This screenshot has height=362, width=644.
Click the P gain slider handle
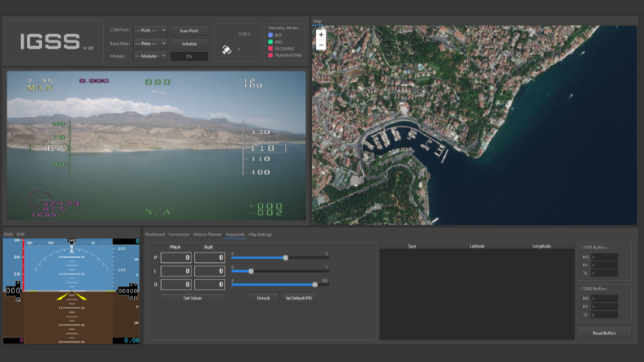pyautogui.click(x=285, y=258)
